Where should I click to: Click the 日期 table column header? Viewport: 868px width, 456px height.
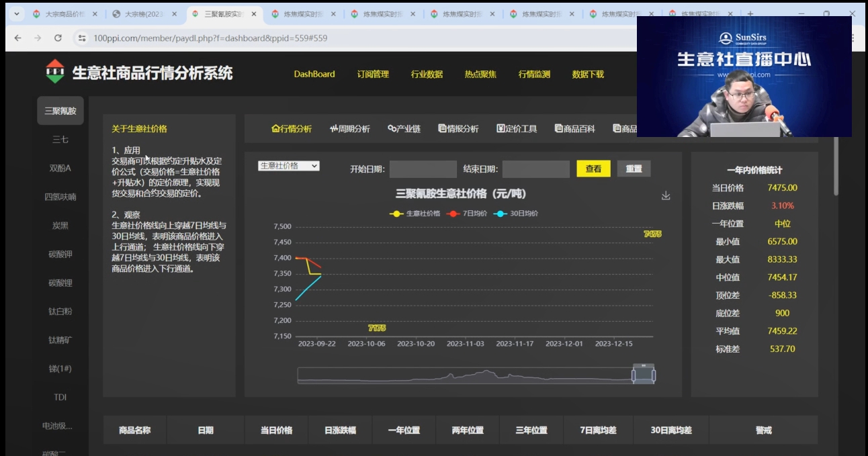pos(206,430)
